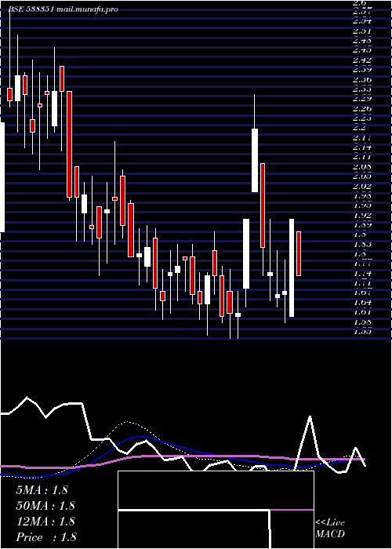Click the 1.92 price axis label

(361, 216)
